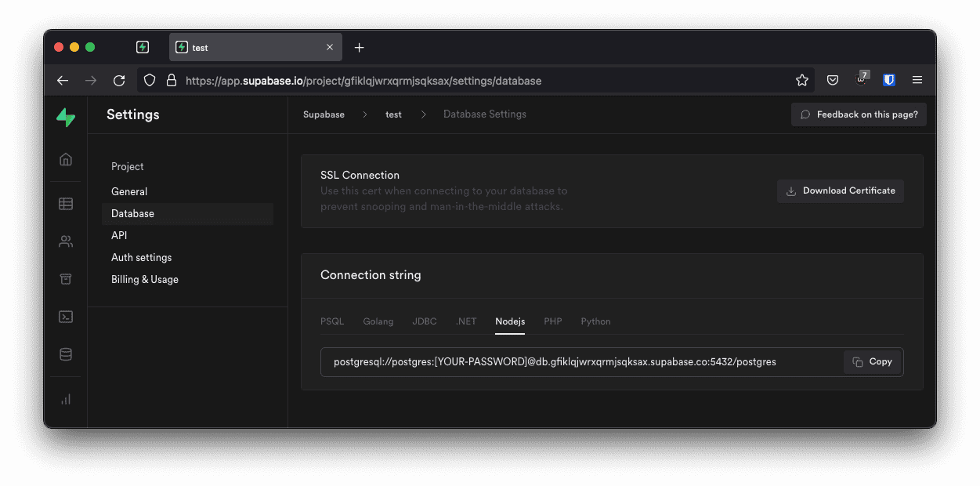Viewport: 980px width, 486px height.
Task: Click the shield tracking protection icon
Action: pos(150,80)
